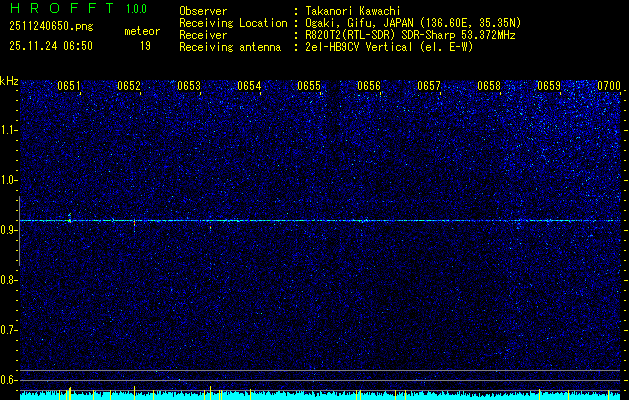Click the 0700 time marker
The image size is (629, 400).
tap(609, 86)
